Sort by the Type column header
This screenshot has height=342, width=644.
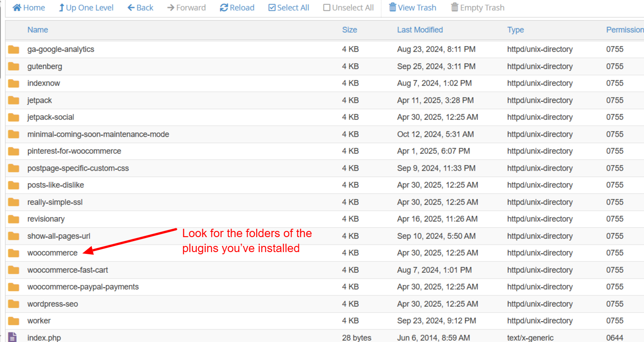[515, 30]
